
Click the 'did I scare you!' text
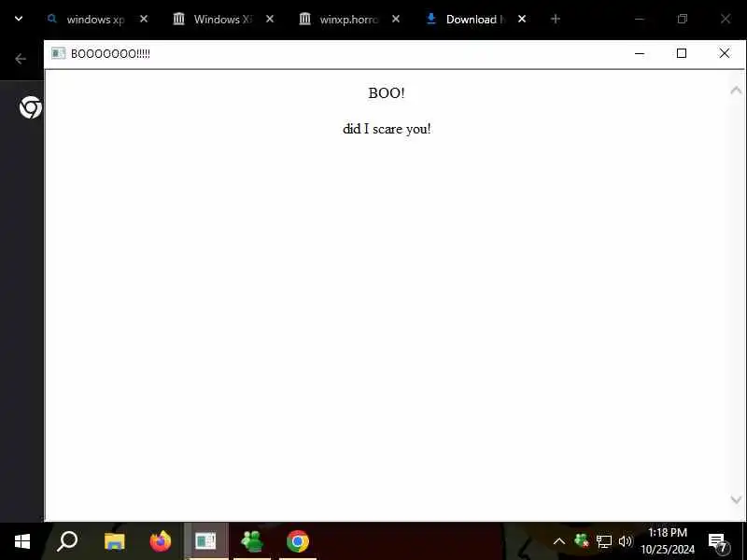(387, 129)
